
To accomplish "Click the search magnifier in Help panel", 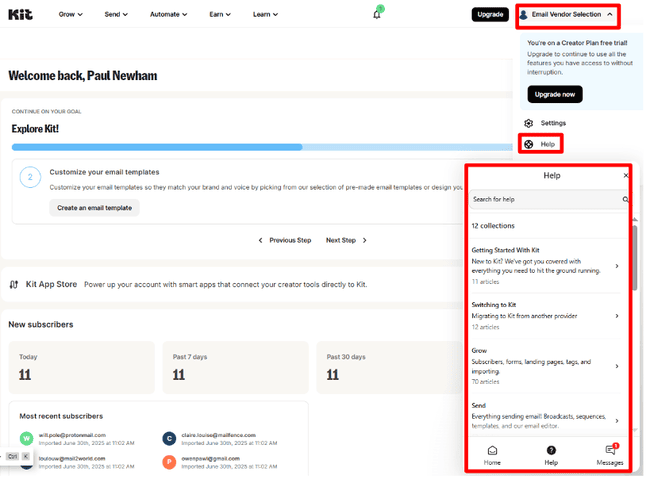I will (x=626, y=200).
